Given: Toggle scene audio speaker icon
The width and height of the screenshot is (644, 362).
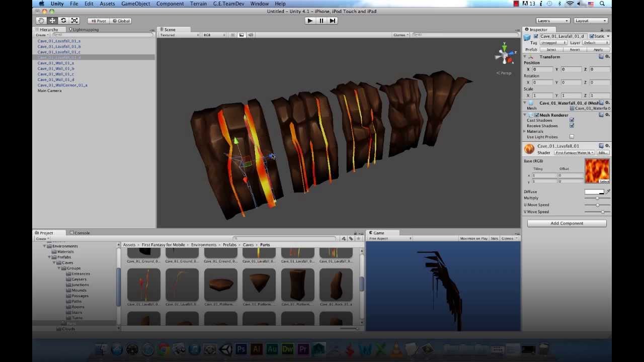Looking at the screenshot, I should (251, 35).
